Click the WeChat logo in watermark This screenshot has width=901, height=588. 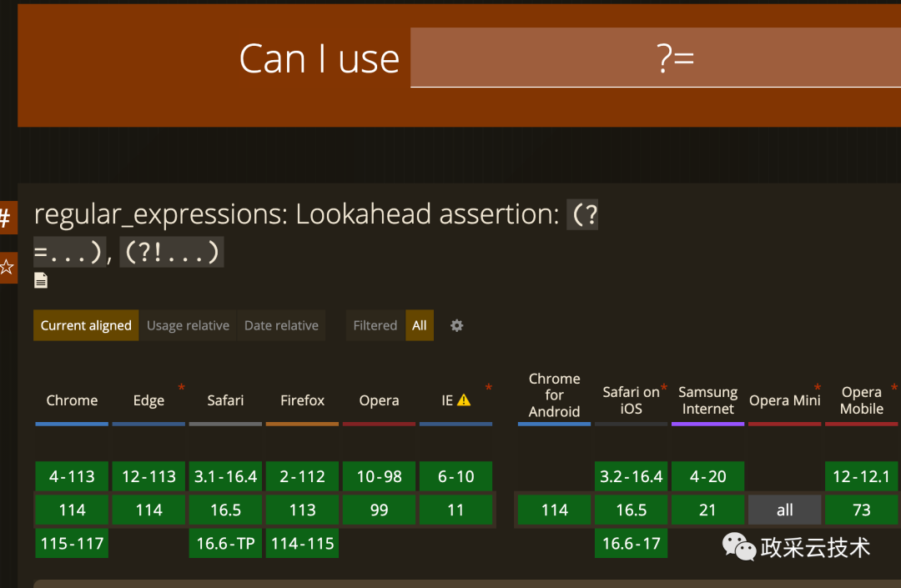click(738, 547)
